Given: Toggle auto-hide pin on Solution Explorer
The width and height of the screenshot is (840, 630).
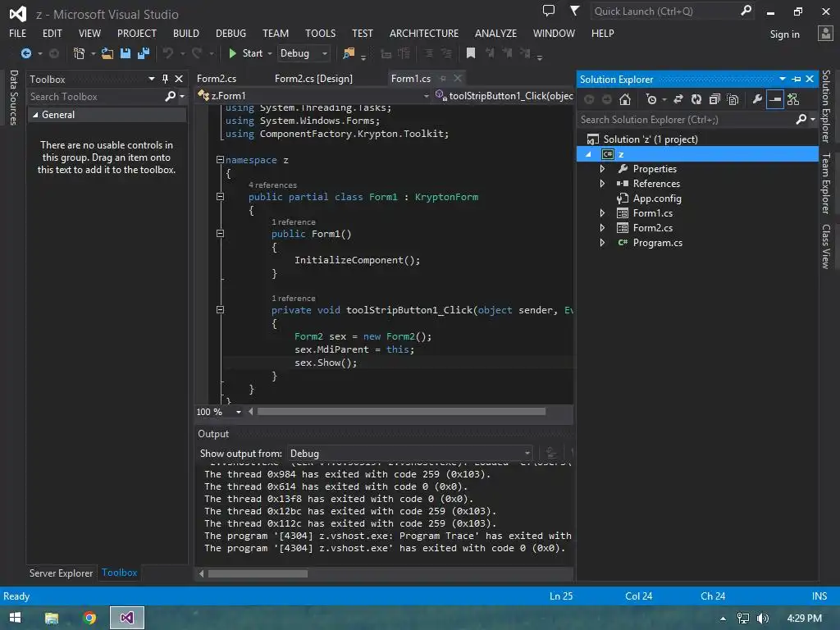Looking at the screenshot, I should click(x=797, y=80).
